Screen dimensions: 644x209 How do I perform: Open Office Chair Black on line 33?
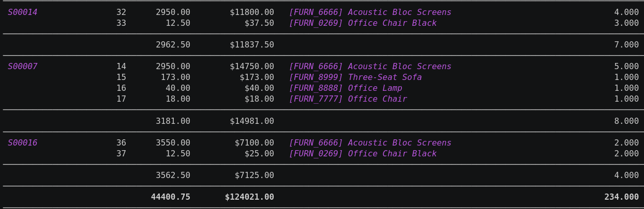click(362, 23)
